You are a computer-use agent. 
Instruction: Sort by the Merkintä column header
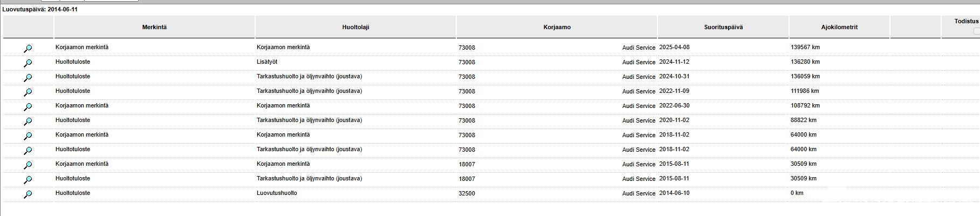(154, 27)
